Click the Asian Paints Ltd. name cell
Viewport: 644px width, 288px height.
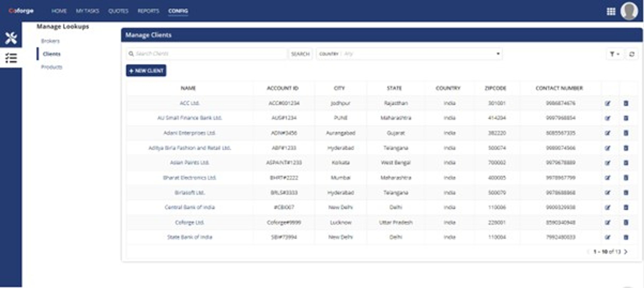[190, 163]
